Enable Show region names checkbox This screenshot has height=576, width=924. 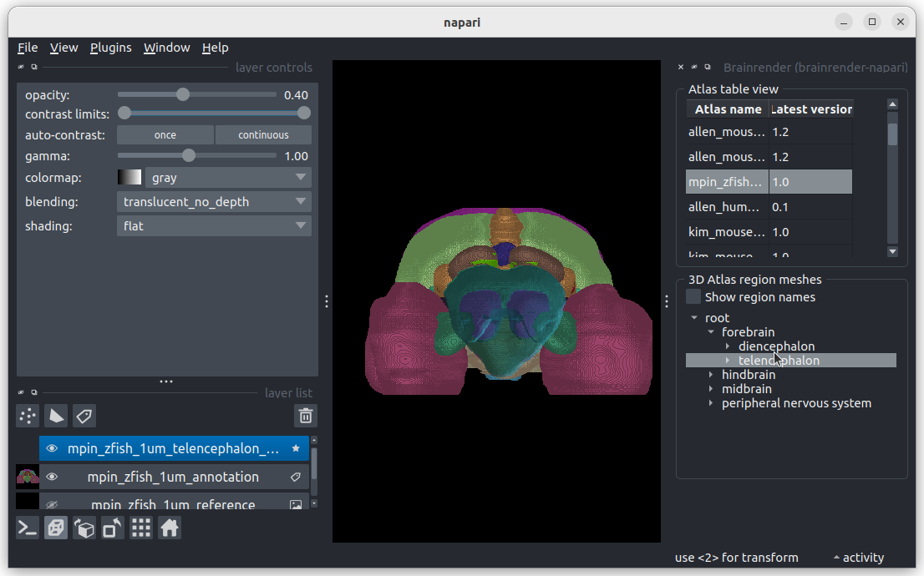tap(693, 297)
